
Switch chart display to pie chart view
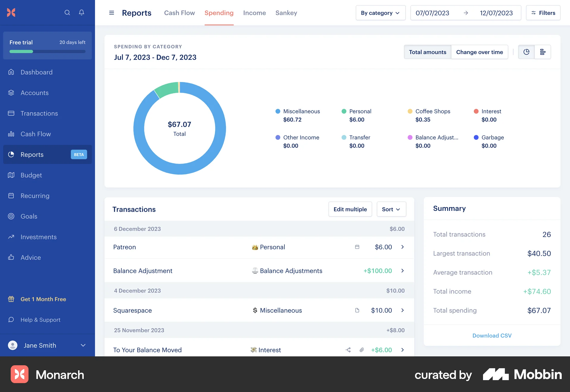coord(526,52)
